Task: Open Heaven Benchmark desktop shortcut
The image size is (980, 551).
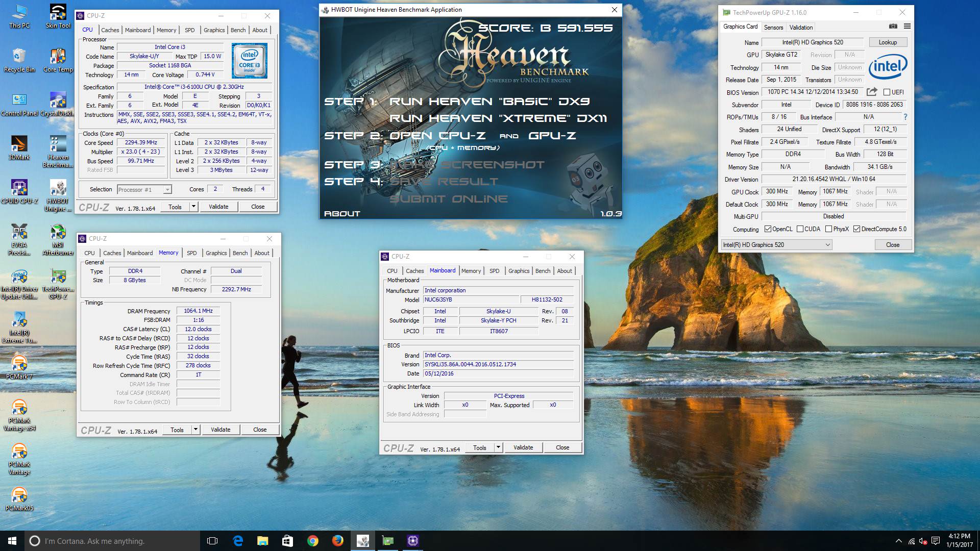Action: [x=58, y=152]
